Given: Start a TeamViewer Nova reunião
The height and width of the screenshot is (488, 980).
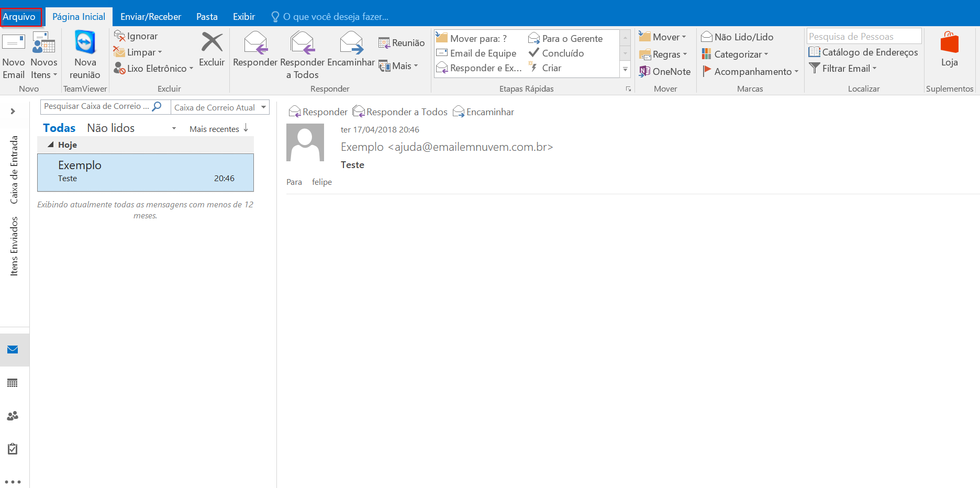Looking at the screenshot, I should pos(85,56).
